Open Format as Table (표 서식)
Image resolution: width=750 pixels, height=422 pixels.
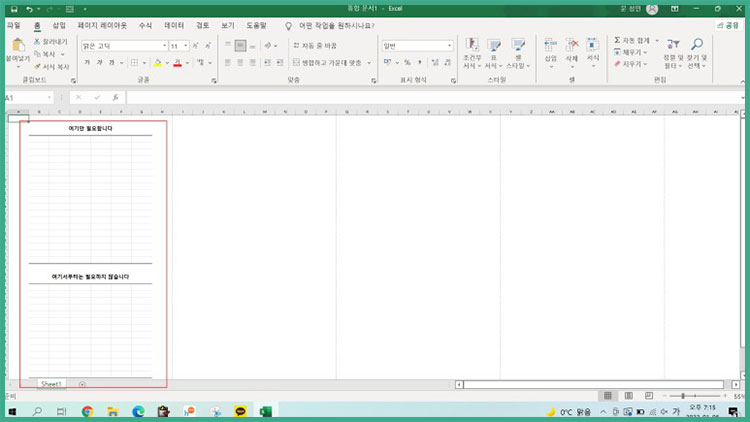(494, 53)
